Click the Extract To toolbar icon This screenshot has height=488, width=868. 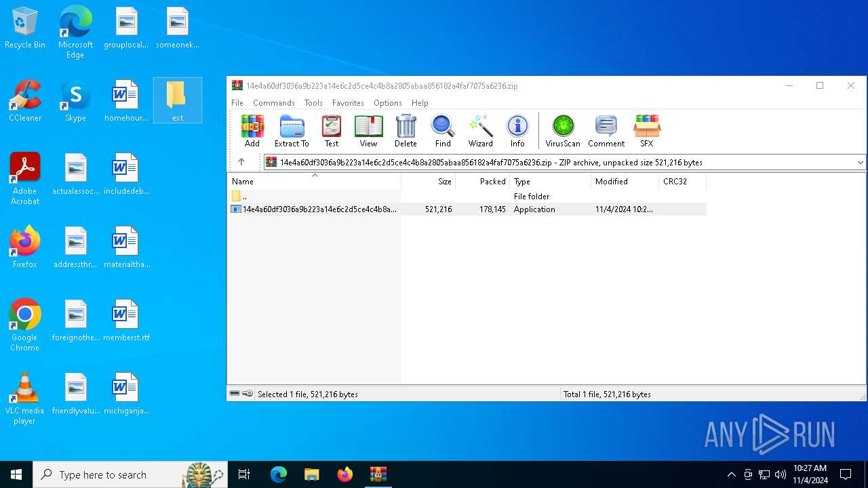tap(292, 131)
